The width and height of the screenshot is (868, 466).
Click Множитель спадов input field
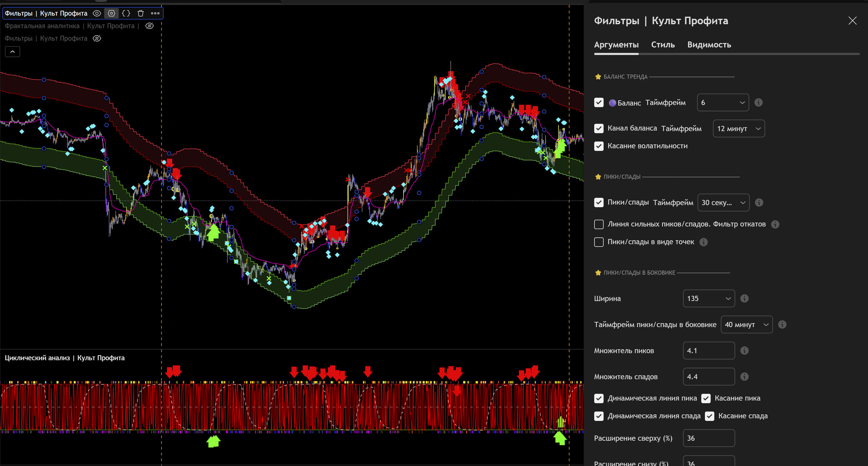[x=708, y=377]
